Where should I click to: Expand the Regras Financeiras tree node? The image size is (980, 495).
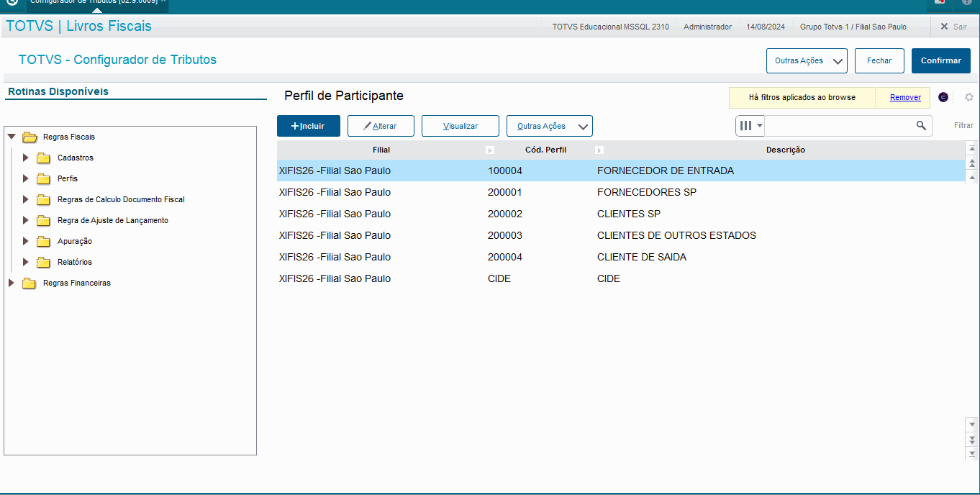click(x=11, y=283)
